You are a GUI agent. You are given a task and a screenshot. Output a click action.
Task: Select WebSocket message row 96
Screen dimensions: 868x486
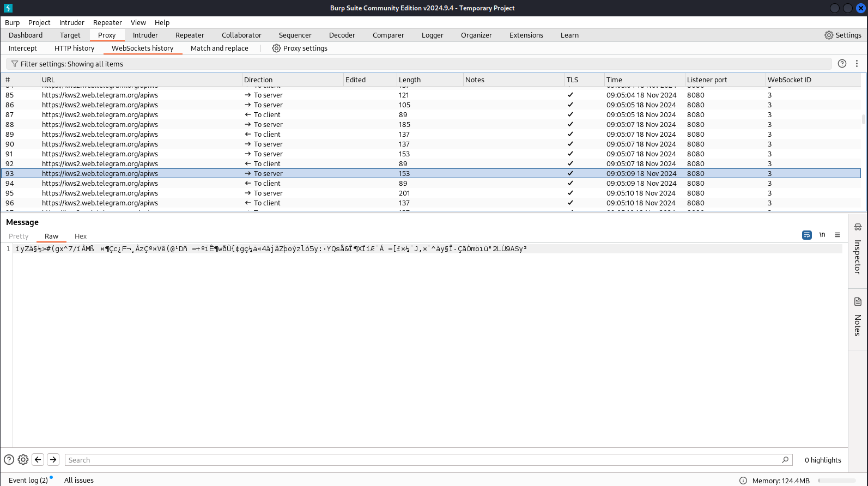[430, 203]
